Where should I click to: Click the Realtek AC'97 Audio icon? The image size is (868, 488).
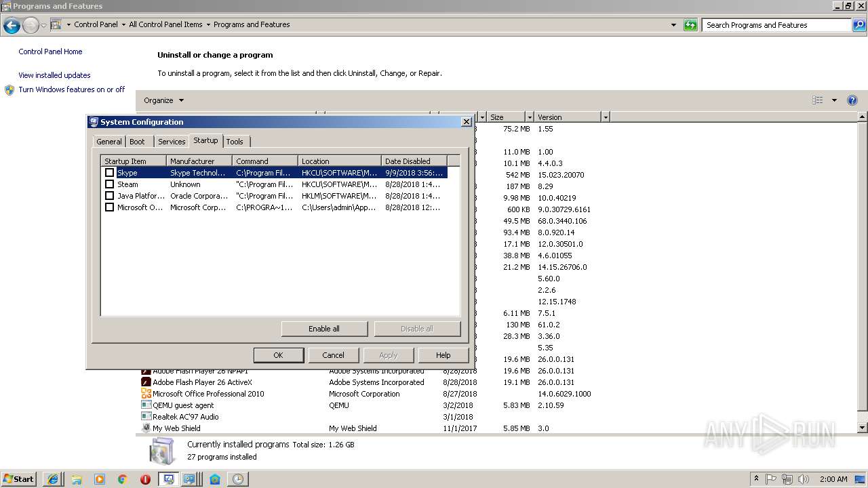[146, 417]
